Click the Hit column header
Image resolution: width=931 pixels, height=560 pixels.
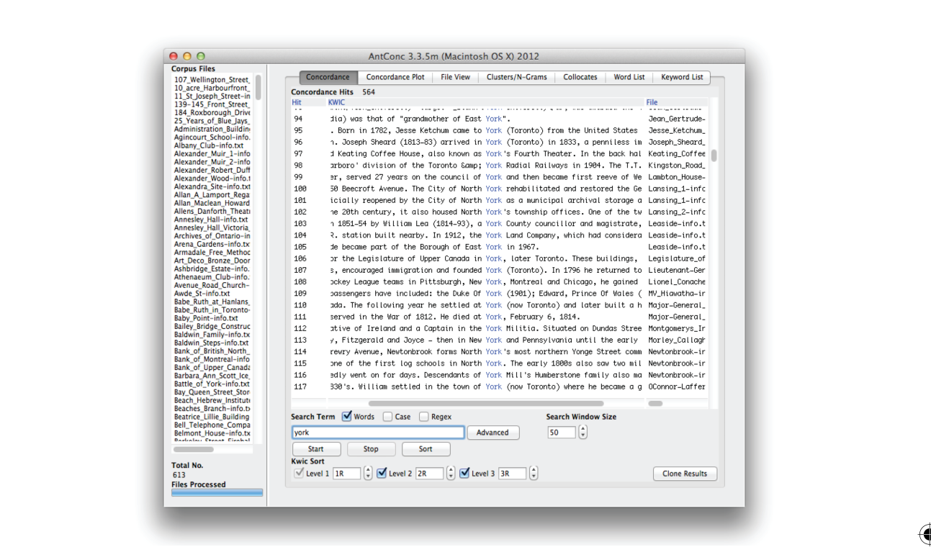pos(297,102)
